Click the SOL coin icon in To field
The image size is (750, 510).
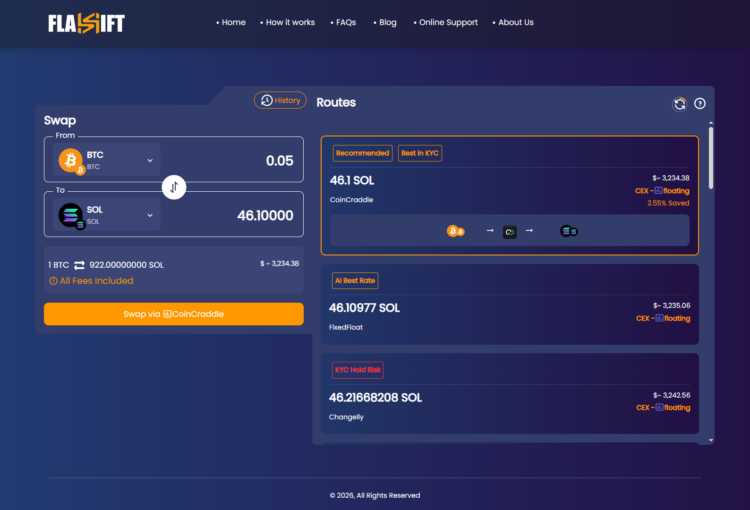[x=71, y=215]
